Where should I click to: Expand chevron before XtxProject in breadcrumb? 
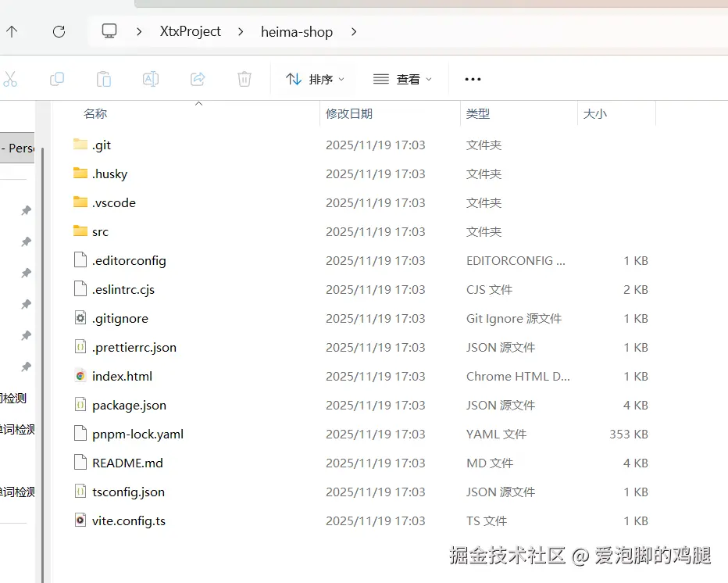click(x=139, y=31)
